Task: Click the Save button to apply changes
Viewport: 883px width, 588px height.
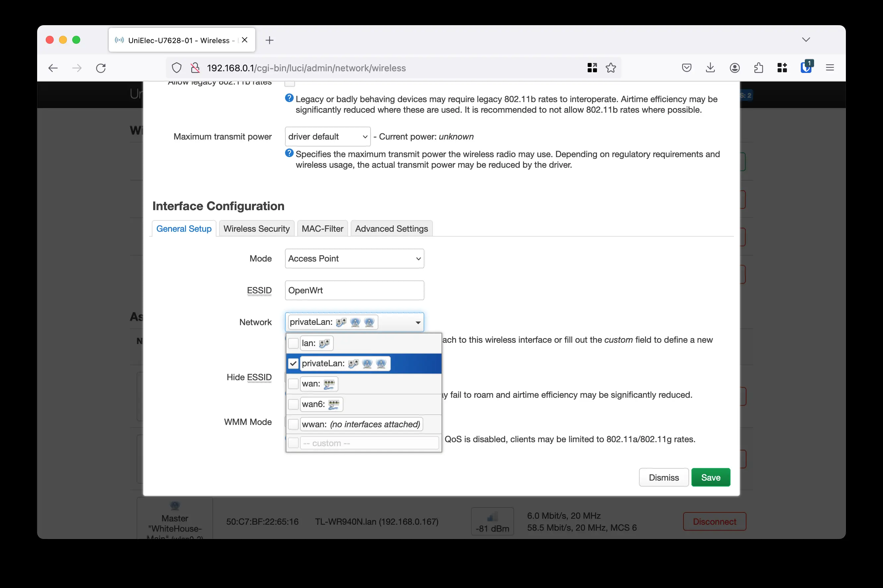Action: tap(711, 477)
